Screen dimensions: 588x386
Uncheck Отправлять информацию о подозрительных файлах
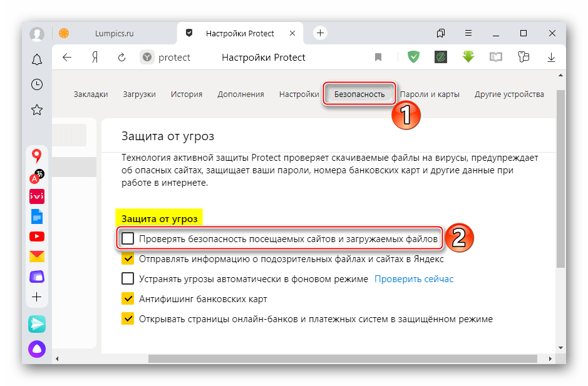[128, 258]
